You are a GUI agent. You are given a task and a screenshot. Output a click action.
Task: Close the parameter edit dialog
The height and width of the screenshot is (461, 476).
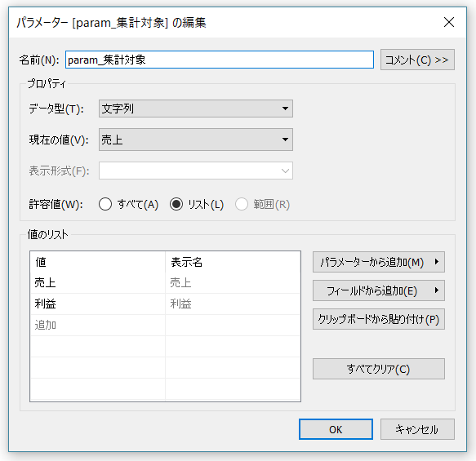point(449,22)
